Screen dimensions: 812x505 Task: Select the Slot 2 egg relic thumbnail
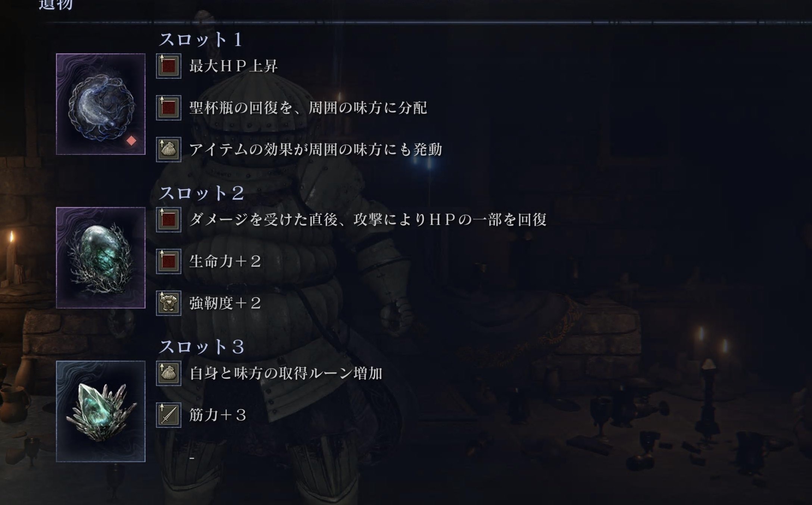[x=101, y=258]
